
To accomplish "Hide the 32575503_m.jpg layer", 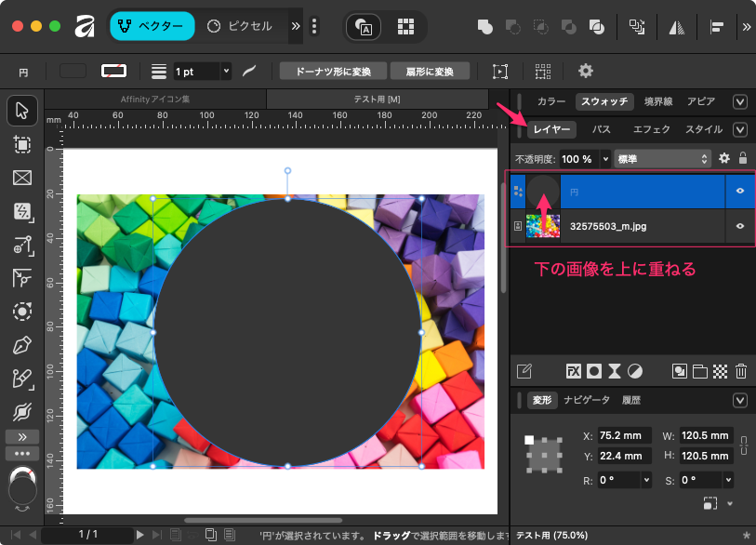I will [x=740, y=225].
